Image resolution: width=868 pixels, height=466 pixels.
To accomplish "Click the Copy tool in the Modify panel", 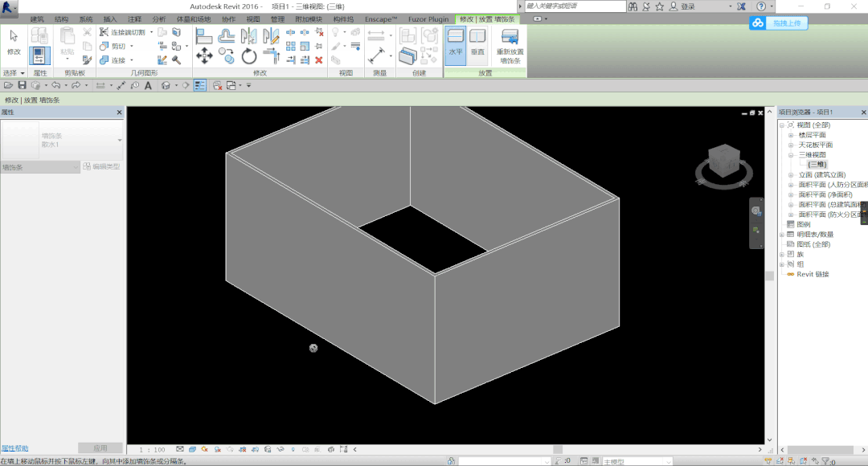I will point(227,55).
